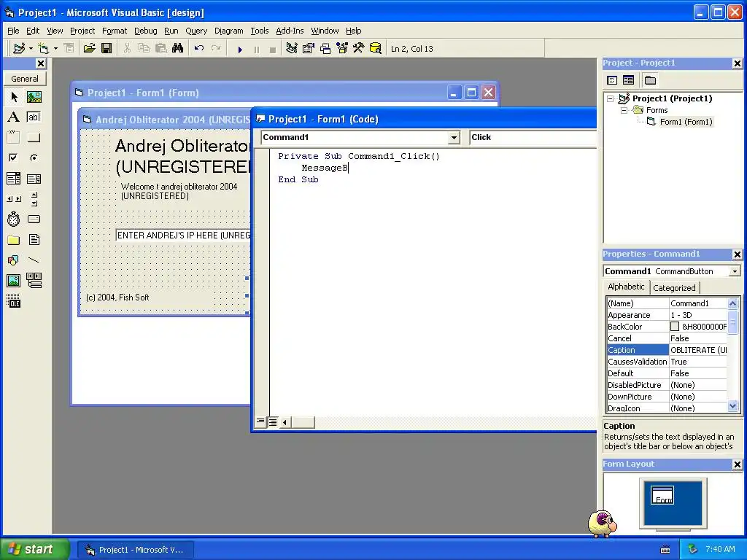Click the Windows Start button

click(x=34, y=549)
